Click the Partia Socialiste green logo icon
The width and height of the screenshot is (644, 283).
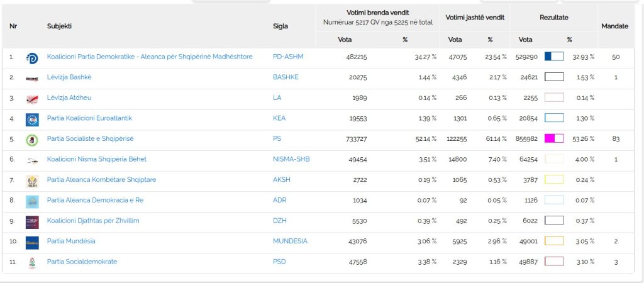tap(32, 140)
